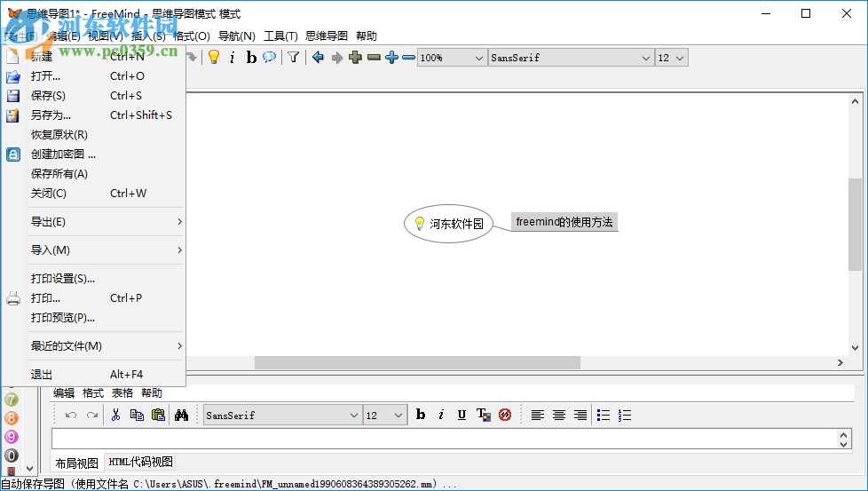868x491 pixels.
Task: Select the 河东软件园 root node
Action: [x=448, y=224]
